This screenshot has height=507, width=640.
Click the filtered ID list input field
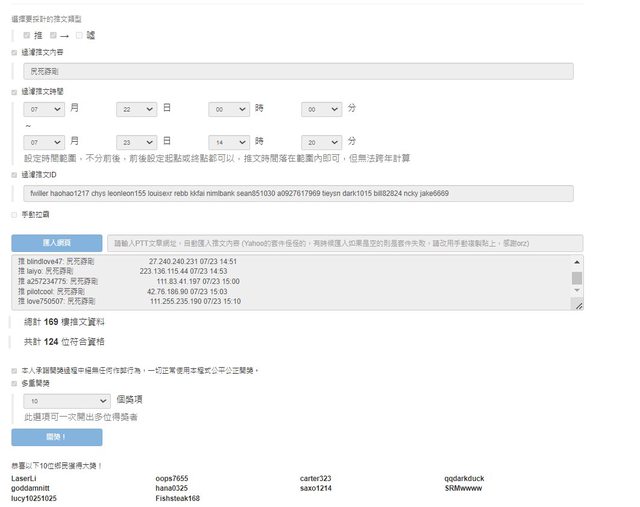(x=298, y=193)
